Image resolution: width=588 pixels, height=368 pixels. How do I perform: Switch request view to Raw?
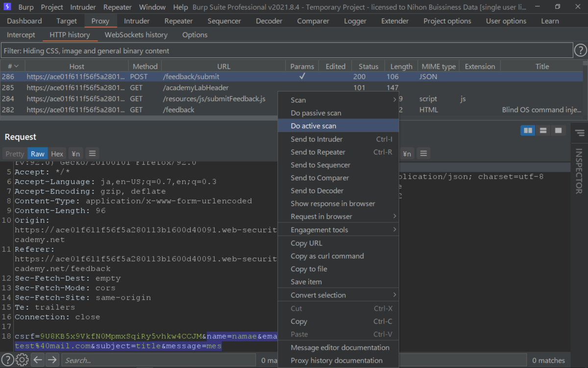(x=38, y=154)
